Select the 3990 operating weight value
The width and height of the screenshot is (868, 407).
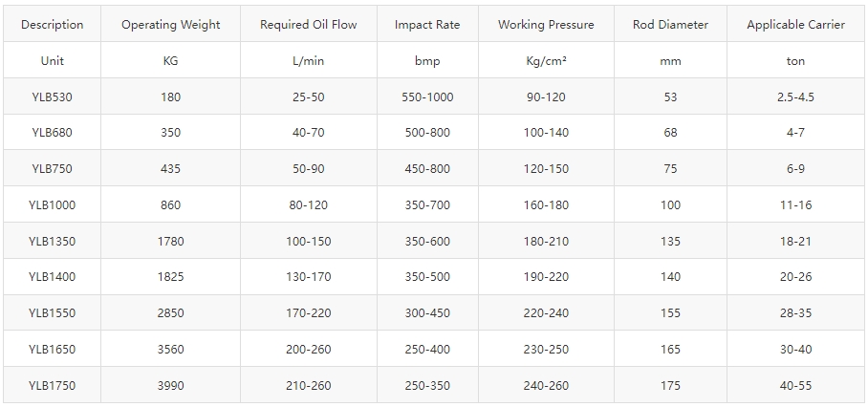click(170, 385)
